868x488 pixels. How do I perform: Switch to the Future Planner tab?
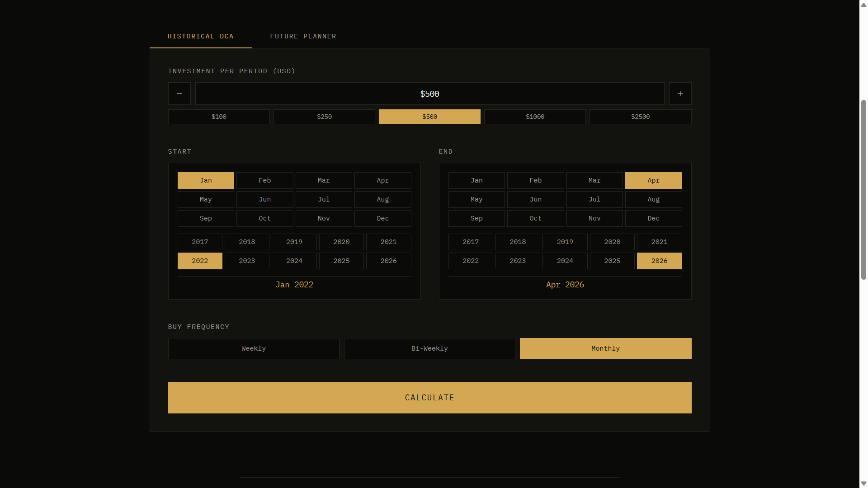tap(303, 36)
